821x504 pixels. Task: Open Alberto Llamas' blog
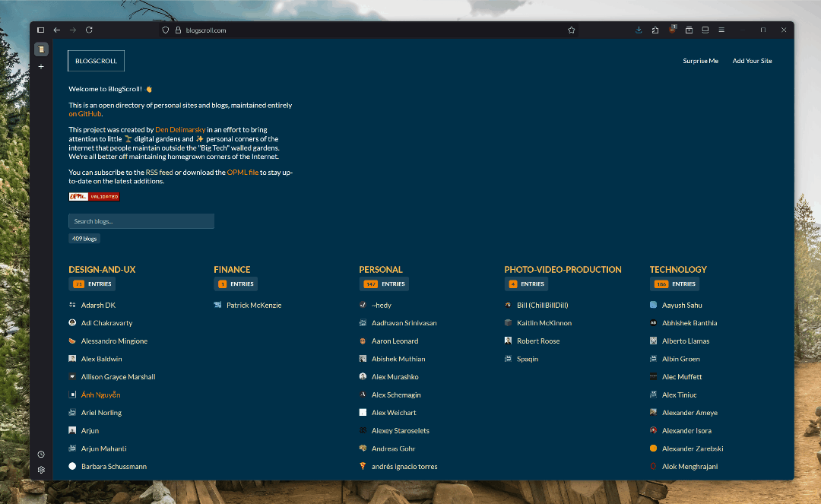click(686, 341)
